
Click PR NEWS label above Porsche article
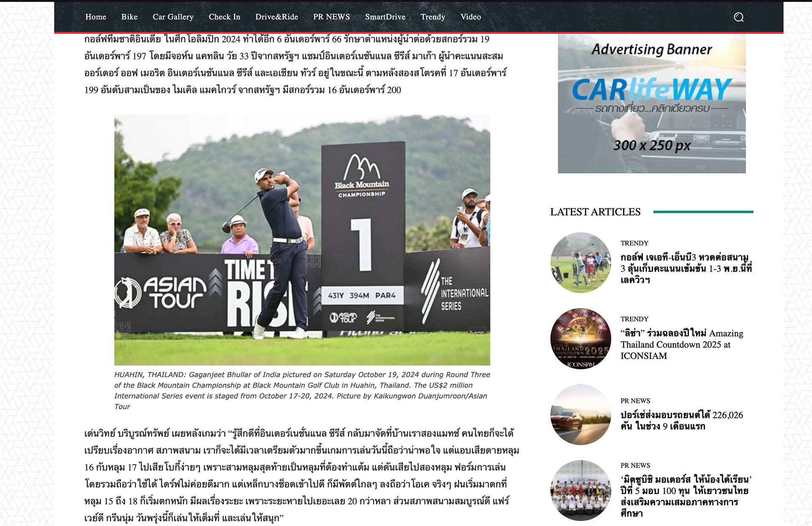click(x=635, y=401)
